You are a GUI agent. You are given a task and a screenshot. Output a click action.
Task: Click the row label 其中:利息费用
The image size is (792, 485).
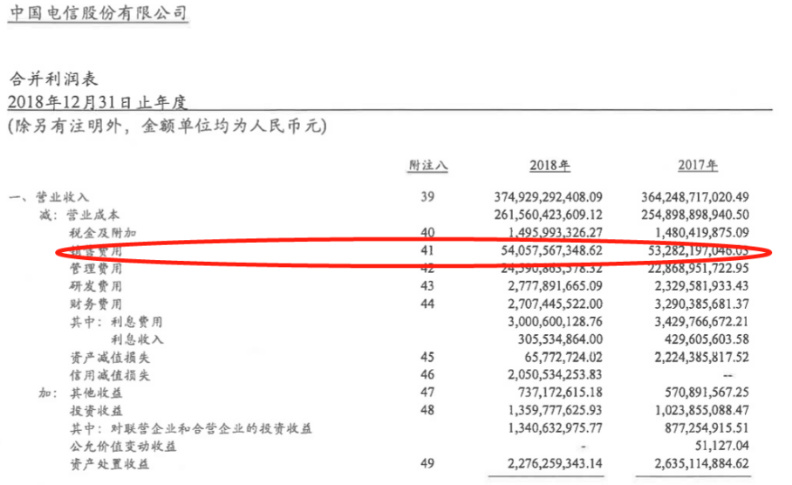(116, 322)
